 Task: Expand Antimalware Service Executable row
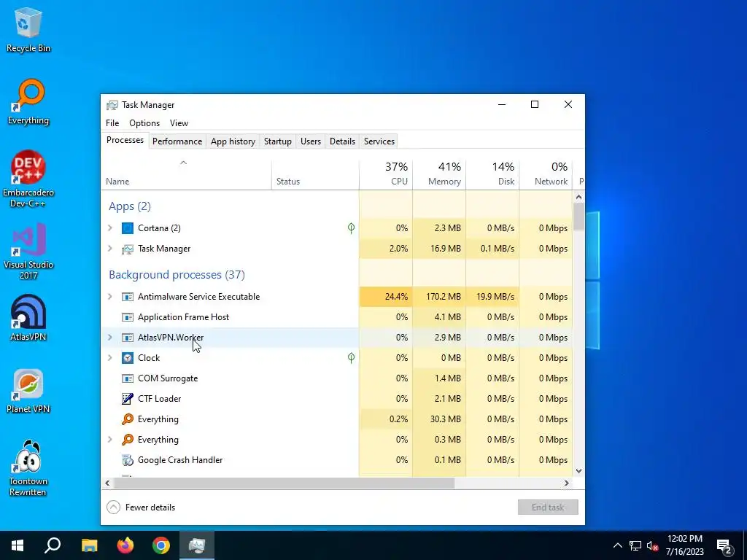pos(110,297)
